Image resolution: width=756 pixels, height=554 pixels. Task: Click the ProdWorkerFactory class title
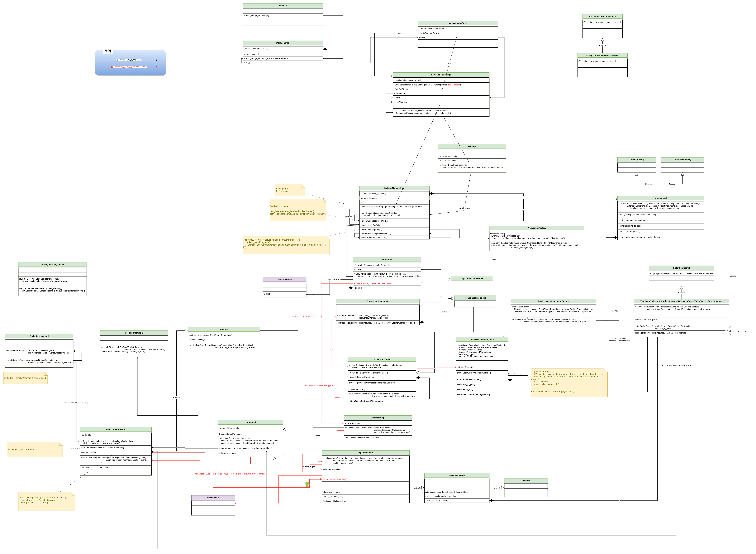pos(536,228)
